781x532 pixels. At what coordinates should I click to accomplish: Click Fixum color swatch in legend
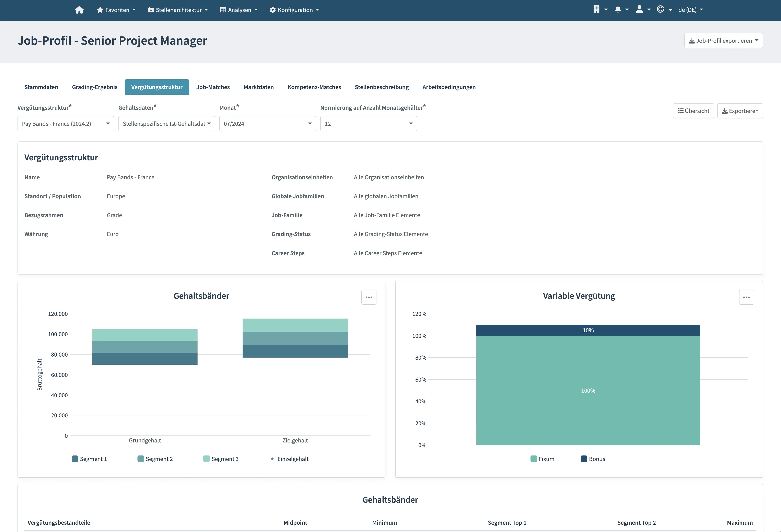click(533, 459)
